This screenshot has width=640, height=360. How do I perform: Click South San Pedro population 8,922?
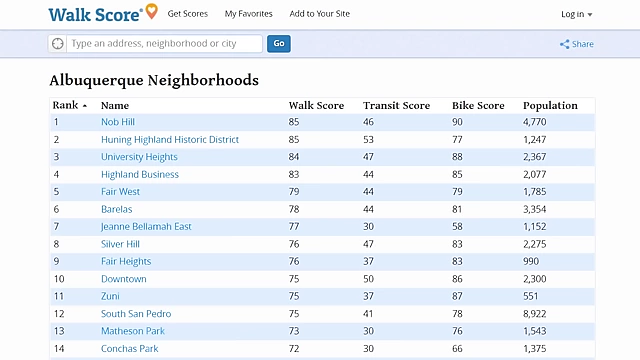(x=535, y=314)
